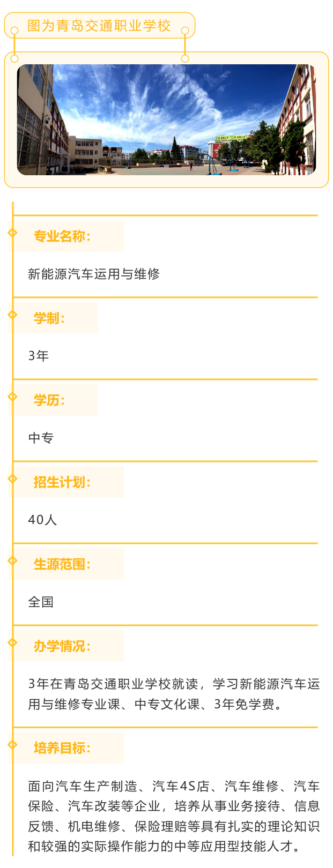The width and height of the screenshot is (333, 868).
Task: Click the diamond marker beside 专业名称
Action: click(13, 233)
